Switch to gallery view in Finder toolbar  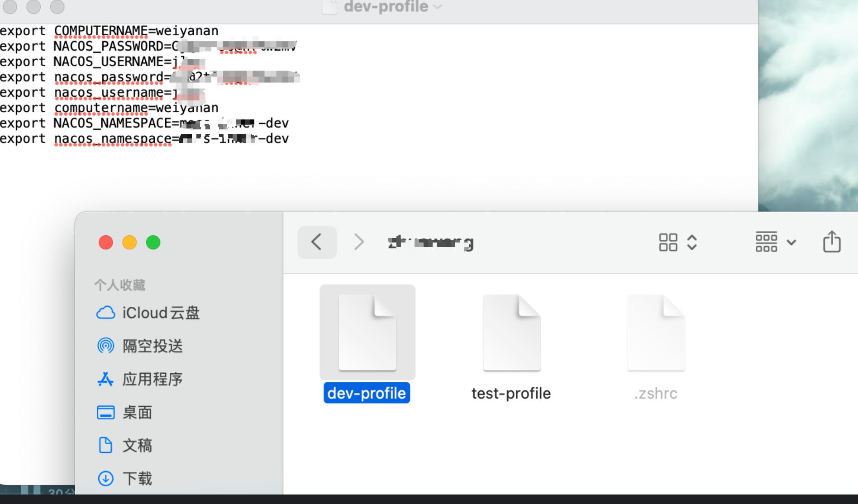pyautogui.click(x=668, y=242)
